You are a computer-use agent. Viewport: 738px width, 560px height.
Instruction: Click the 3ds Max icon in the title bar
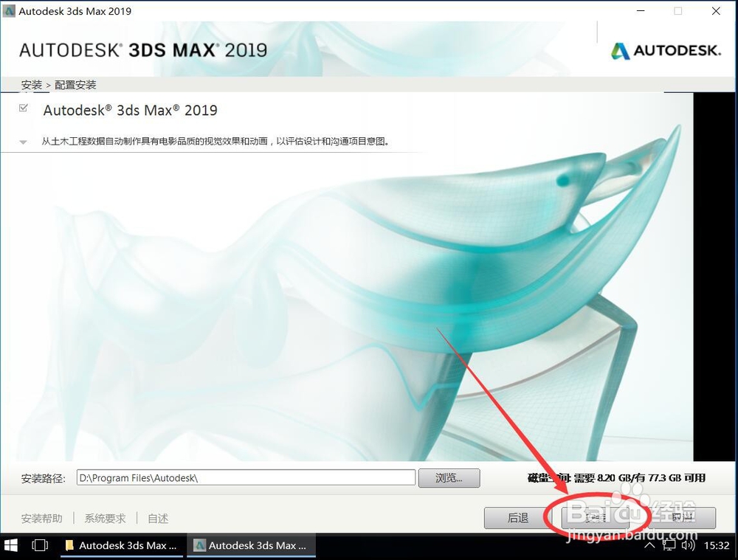click(x=9, y=11)
